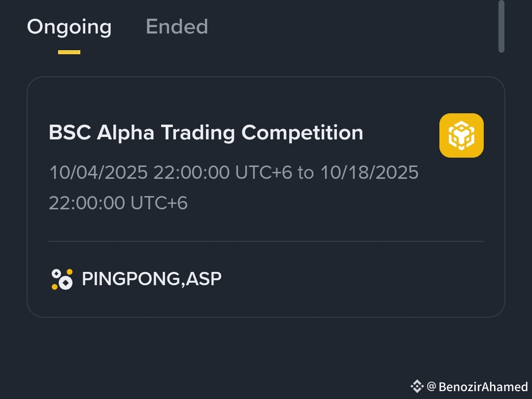The width and height of the screenshot is (532, 399).
Task: Click the yellow BNB Chain cube icon
Action: [461, 135]
